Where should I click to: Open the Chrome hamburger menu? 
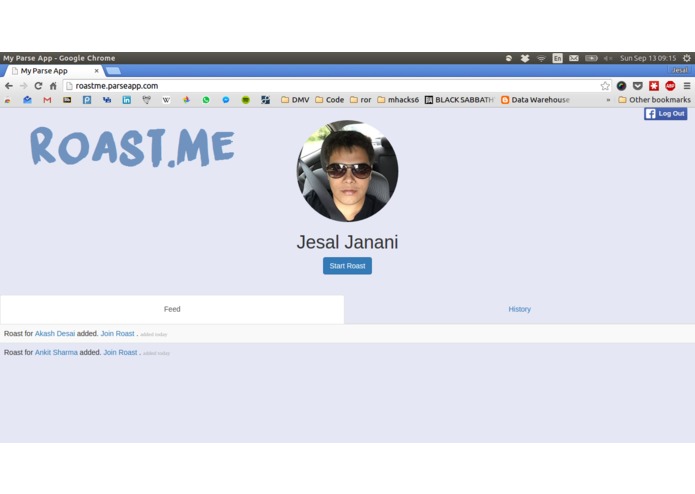687,86
